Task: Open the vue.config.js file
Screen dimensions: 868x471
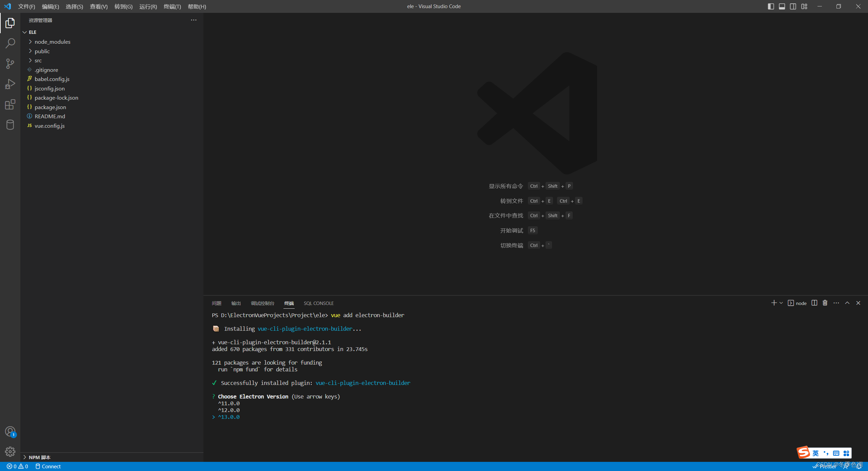Action: tap(50, 125)
